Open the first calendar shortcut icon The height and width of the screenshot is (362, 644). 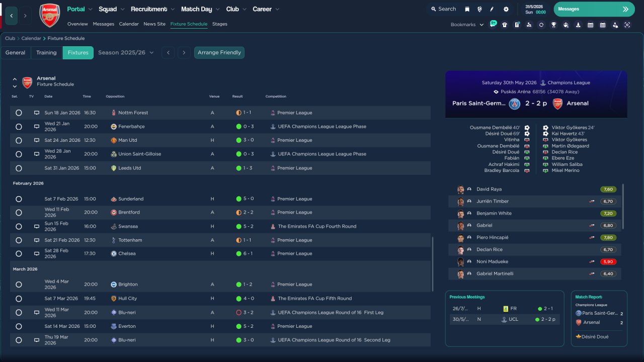click(x=590, y=25)
